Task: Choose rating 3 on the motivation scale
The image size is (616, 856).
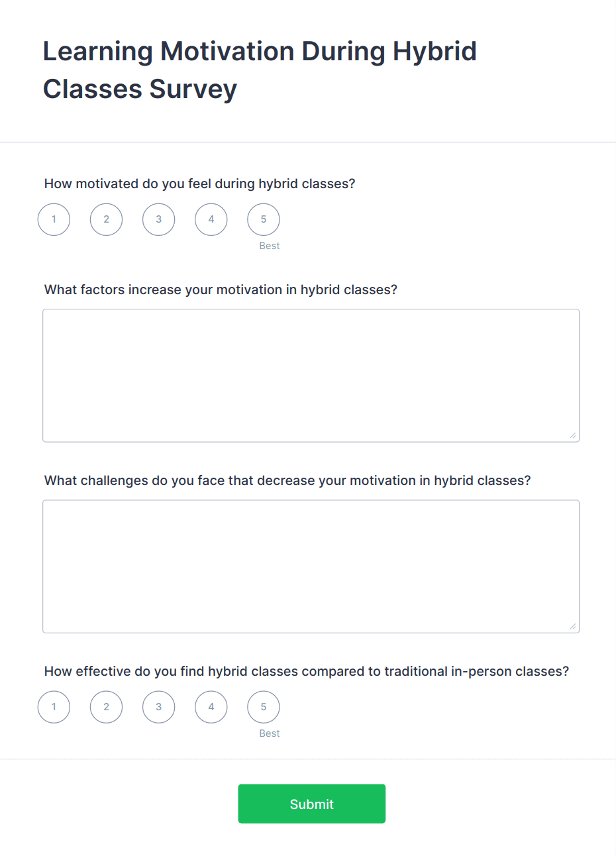Action: [x=158, y=219]
